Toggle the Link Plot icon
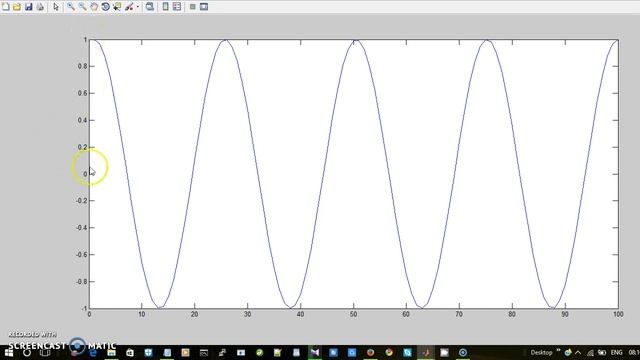The image size is (640, 360). pyautogui.click(x=150, y=7)
